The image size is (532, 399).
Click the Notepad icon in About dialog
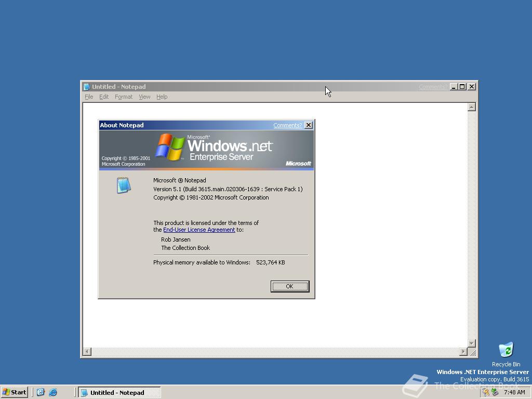pyautogui.click(x=124, y=185)
